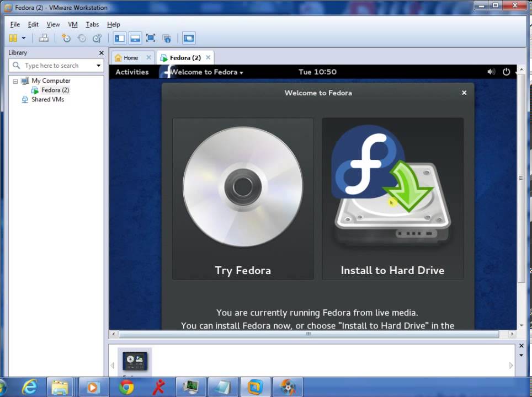Toggle the thumbnail bar view icon
This screenshot has width=532, height=397.
click(x=135, y=38)
